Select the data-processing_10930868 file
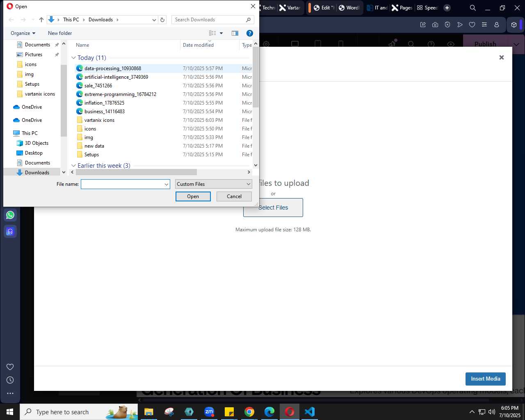This screenshot has width=525, height=420. tap(113, 68)
